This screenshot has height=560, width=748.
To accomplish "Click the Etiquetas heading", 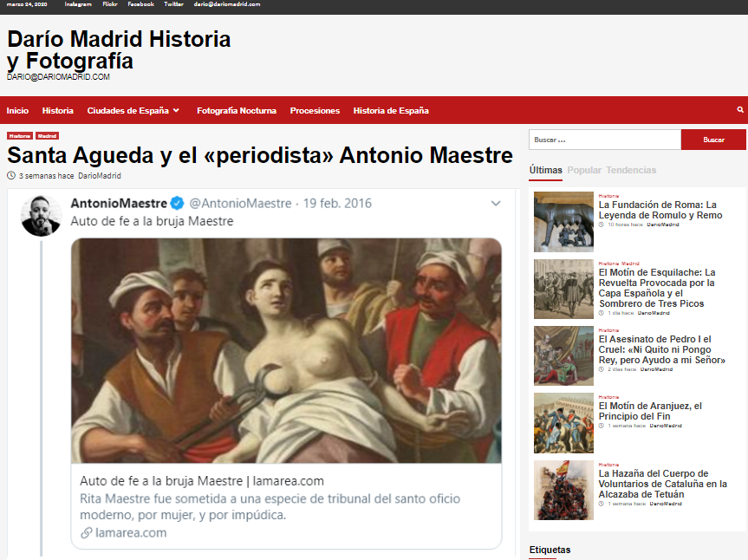I will pos(550,550).
